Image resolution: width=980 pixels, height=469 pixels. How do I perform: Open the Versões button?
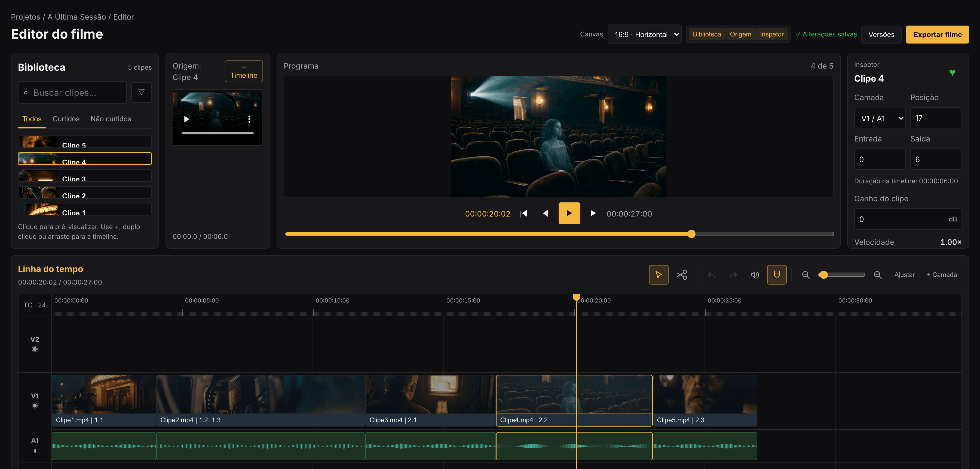881,34
